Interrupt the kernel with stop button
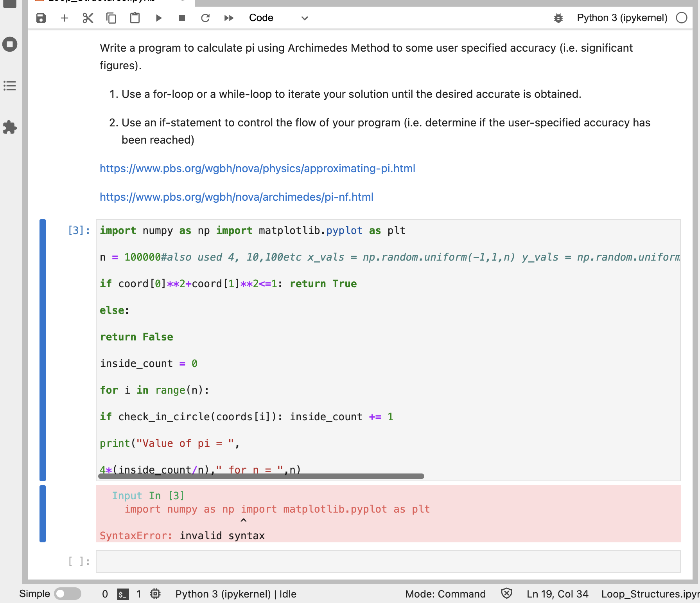The width and height of the screenshot is (700, 603). (x=182, y=18)
